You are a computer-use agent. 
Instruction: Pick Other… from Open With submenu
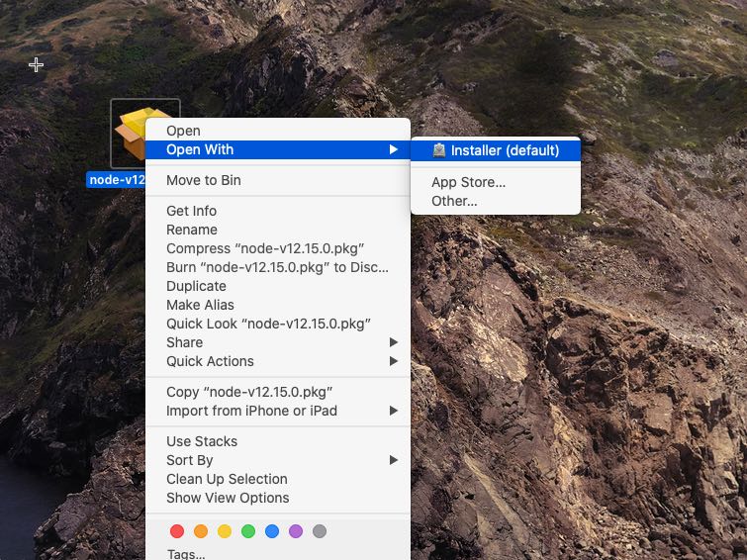point(496,201)
